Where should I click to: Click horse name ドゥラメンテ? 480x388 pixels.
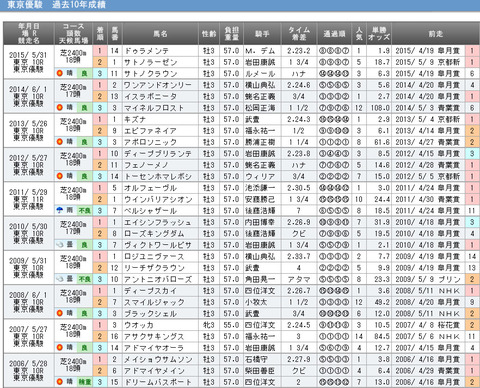146,51
